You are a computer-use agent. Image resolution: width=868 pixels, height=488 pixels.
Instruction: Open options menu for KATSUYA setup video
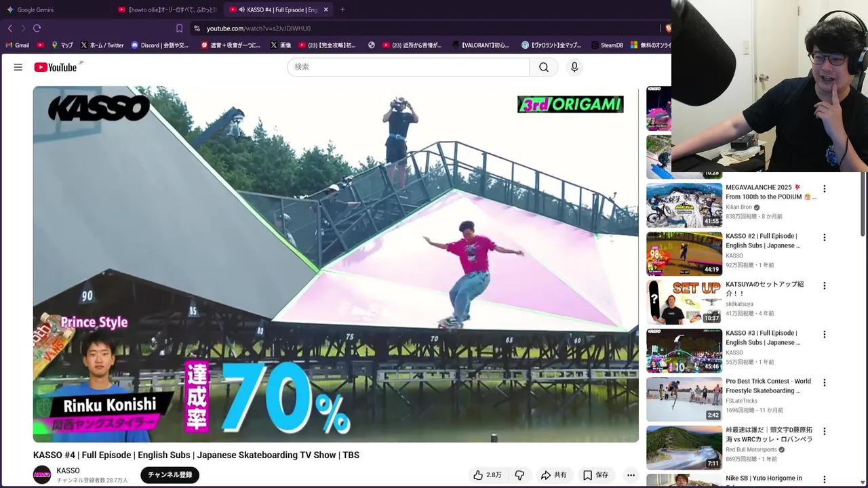(x=825, y=286)
